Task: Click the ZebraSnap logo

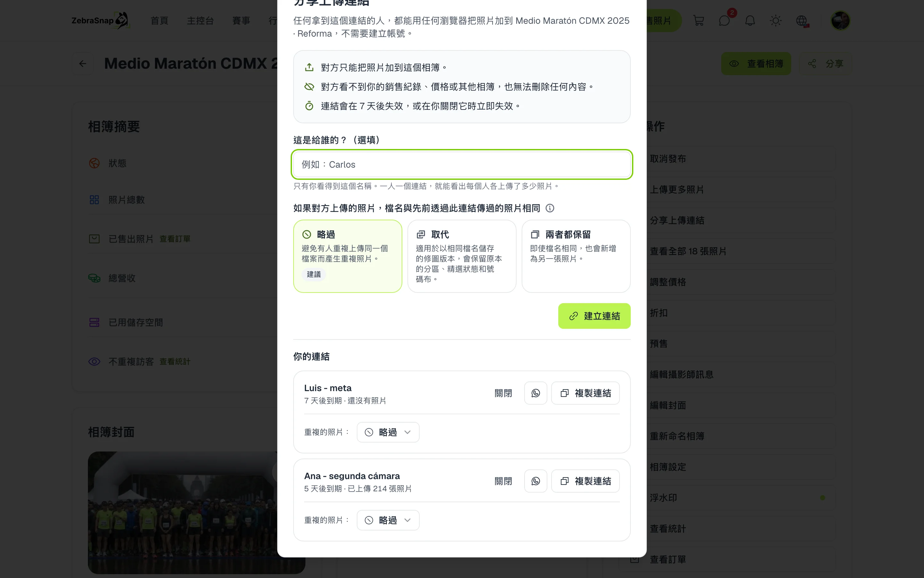Action: pos(101,21)
